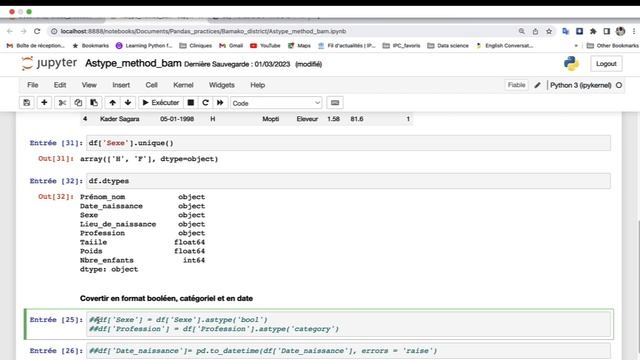Image resolution: width=640 pixels, height=360 pixels.
Task: Open the command palette keyboard icon
Action: 335,103
